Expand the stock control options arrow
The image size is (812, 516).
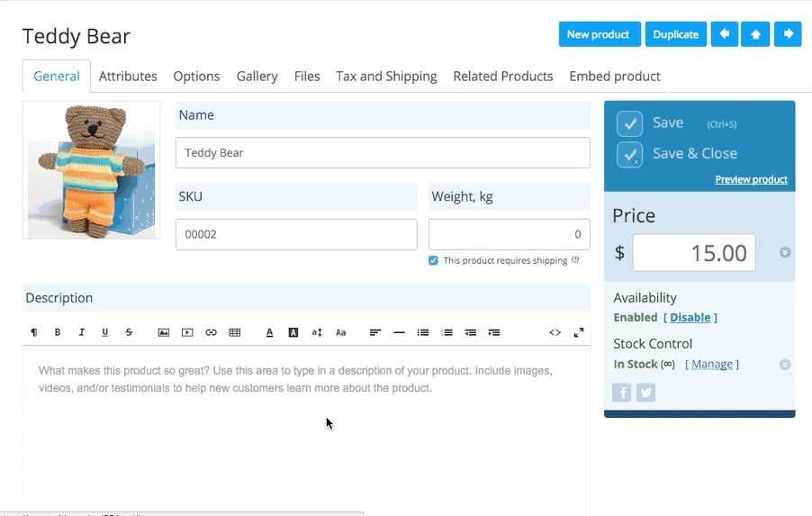pos(785,365)
